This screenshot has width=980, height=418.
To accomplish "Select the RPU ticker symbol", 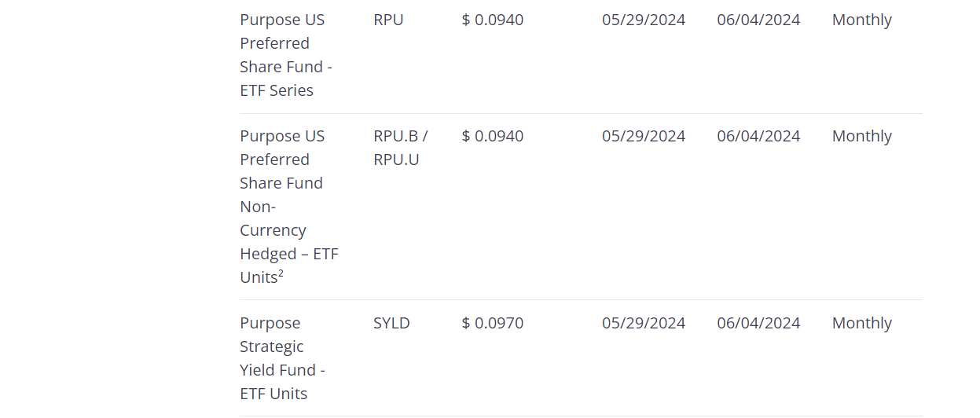I will point(388,20).
